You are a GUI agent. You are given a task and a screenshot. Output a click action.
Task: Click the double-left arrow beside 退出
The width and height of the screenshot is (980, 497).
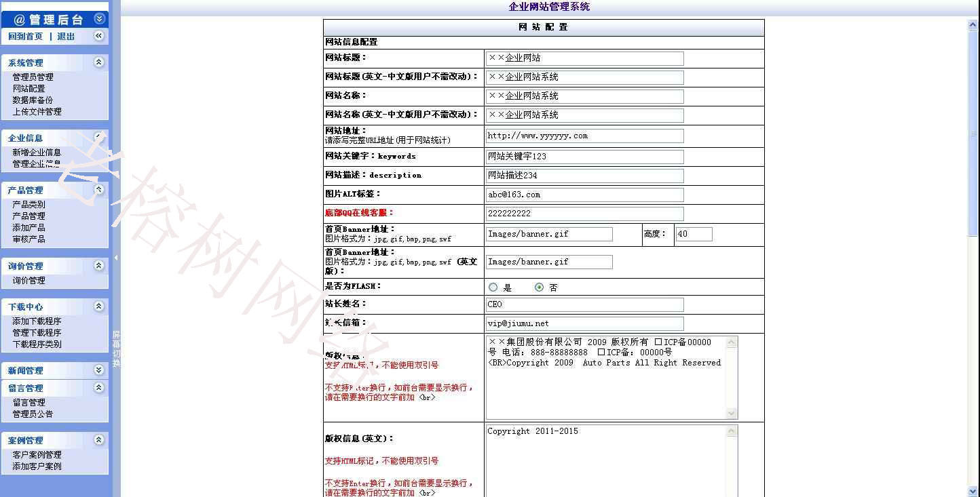pyautogui.click(x=99, y=36)
